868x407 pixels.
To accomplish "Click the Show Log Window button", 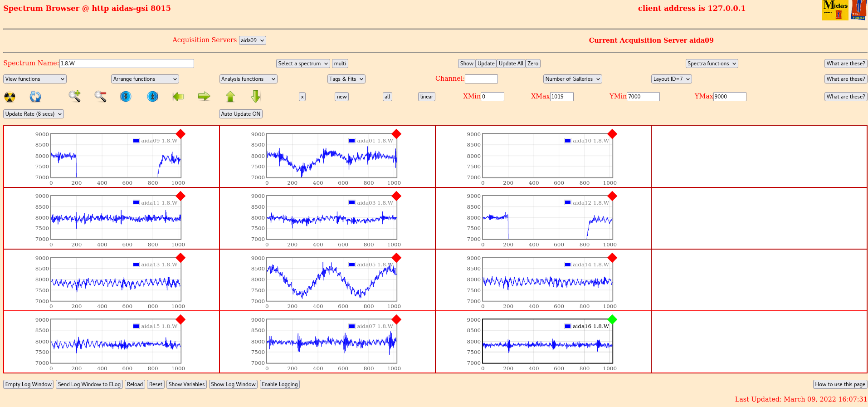I will point(233,384).
